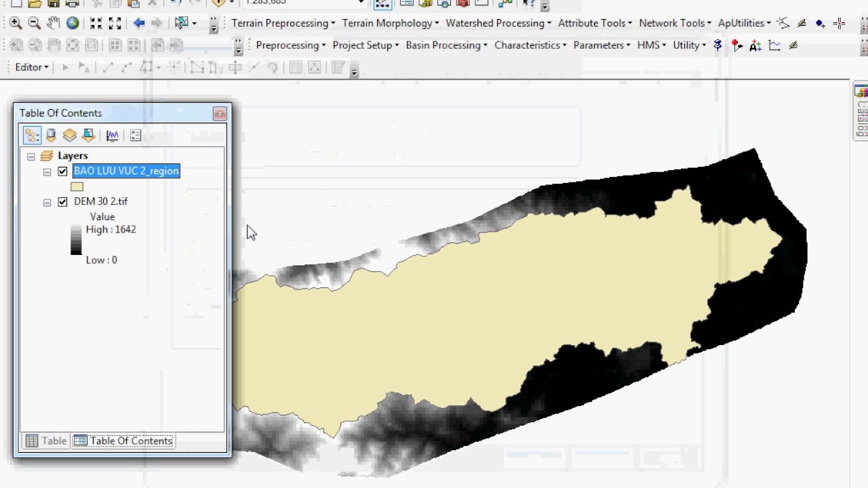Go back to previous extent
The image size is (868, 488).
tap(138, 23)
